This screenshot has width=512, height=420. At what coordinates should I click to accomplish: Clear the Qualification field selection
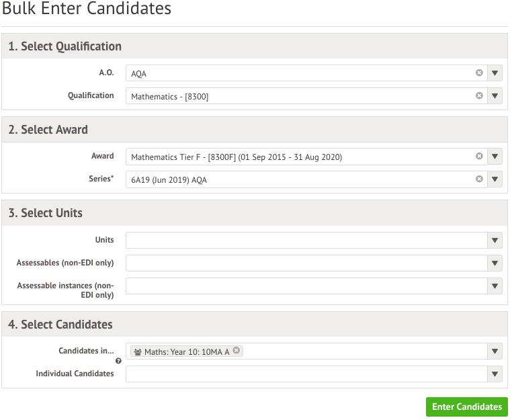pos(479,95)
